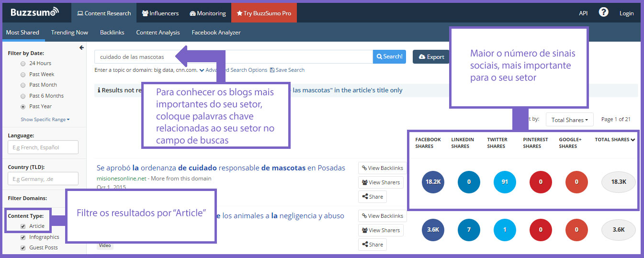Uncheck the Guest Posts checkbox
Screen dimensions: 644x258
coord(23,248)
